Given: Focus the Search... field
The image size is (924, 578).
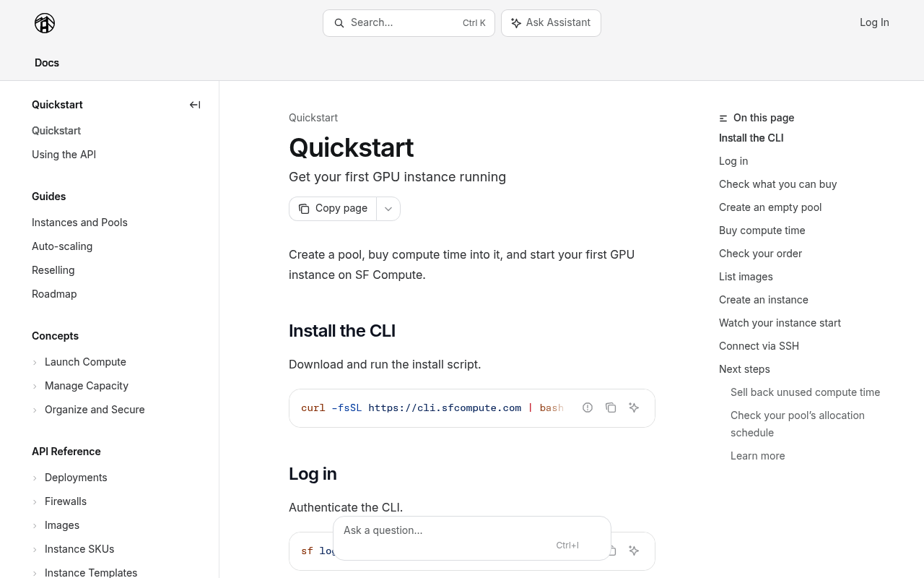Looking at the screenshot, I should (x=409, y=23).
